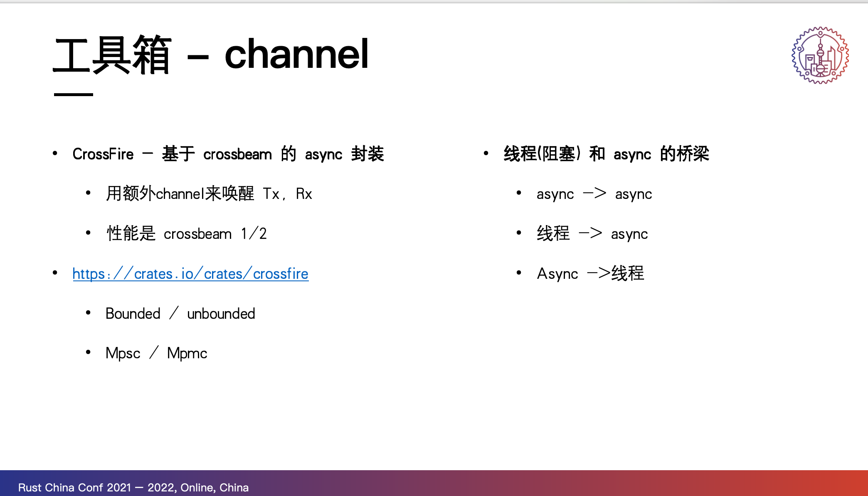Click the "async -> async" bullet

coord(594,194)
